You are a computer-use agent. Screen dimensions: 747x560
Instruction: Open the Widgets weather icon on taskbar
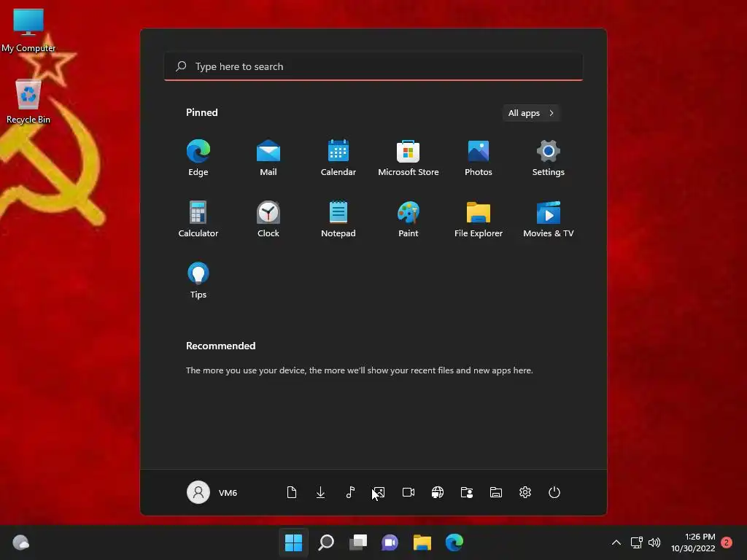20,542
